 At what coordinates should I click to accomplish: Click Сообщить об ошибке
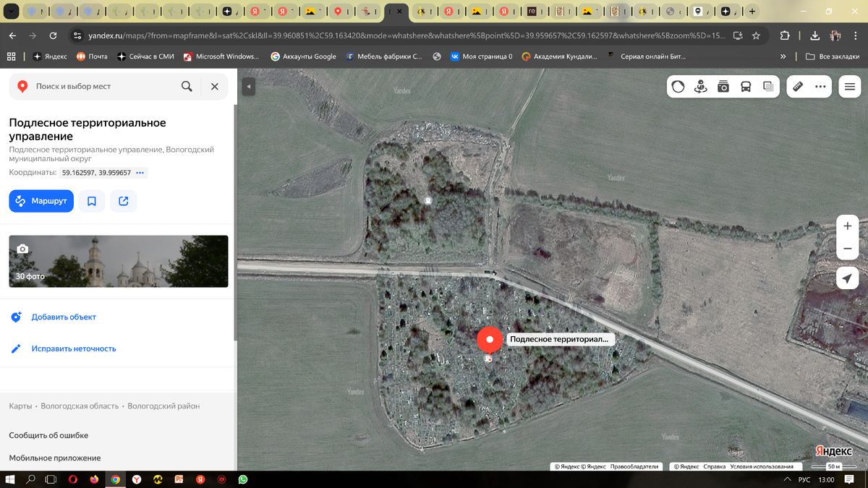pos(48,435)
